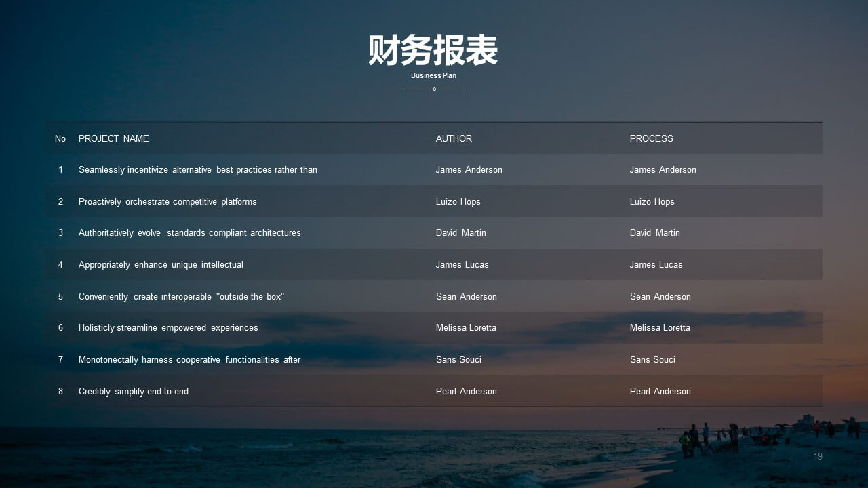Click James Lucas in the AUTHOR column
This screenshot has height=488, width=868.
tap(462, 264)
